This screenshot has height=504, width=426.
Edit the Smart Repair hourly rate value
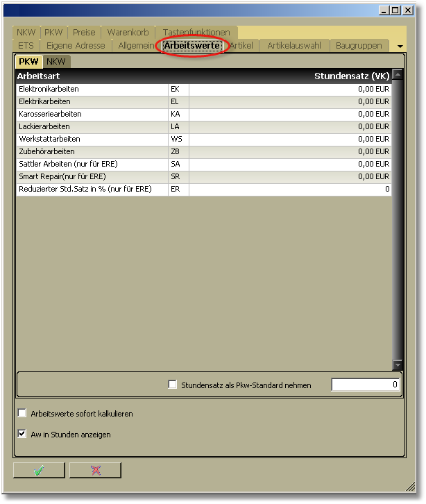[291, 177]
